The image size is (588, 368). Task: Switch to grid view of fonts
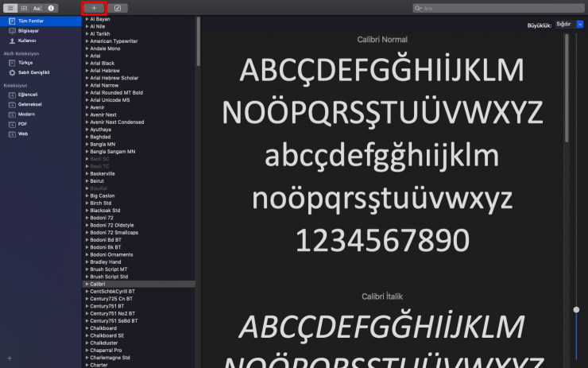(24, 8)
